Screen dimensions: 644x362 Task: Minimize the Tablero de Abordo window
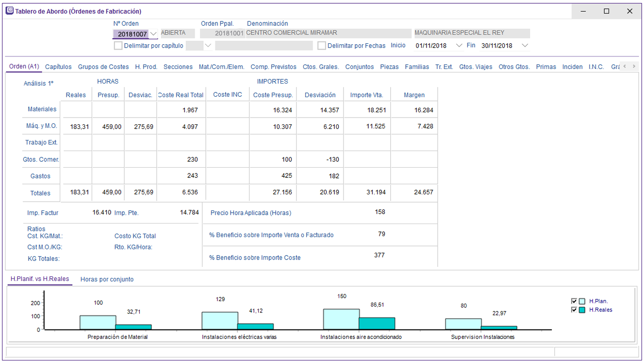coord(583,11)
